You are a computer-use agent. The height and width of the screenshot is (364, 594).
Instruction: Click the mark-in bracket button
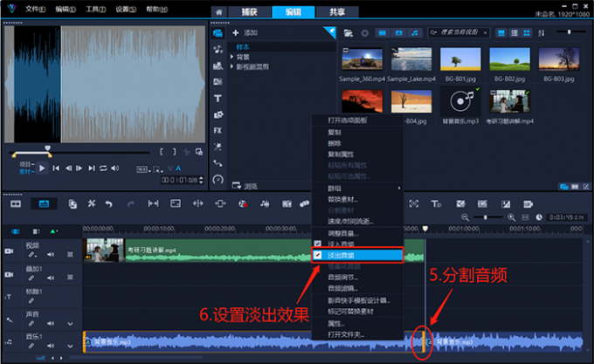coord(162,152)
